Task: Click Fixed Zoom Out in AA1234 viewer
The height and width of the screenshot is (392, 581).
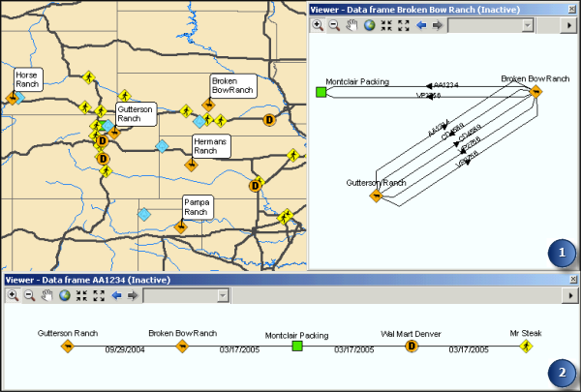Action: (x=99, y=295)
